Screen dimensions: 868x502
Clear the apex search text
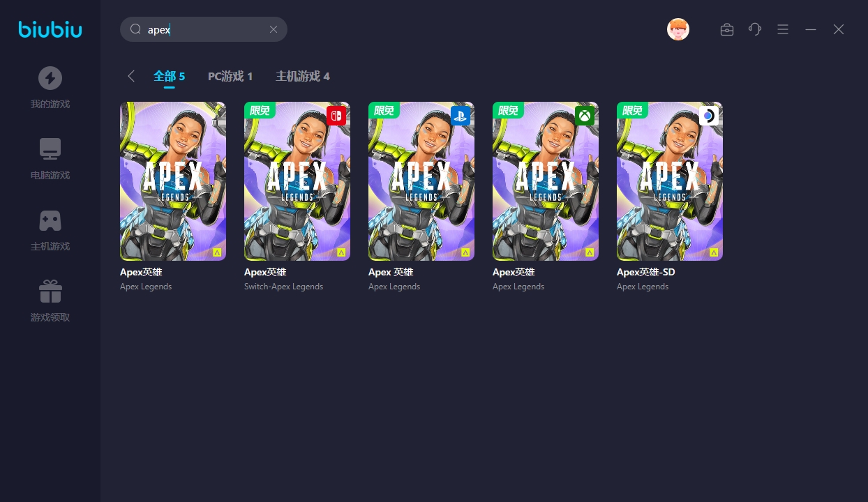(274, 29)
